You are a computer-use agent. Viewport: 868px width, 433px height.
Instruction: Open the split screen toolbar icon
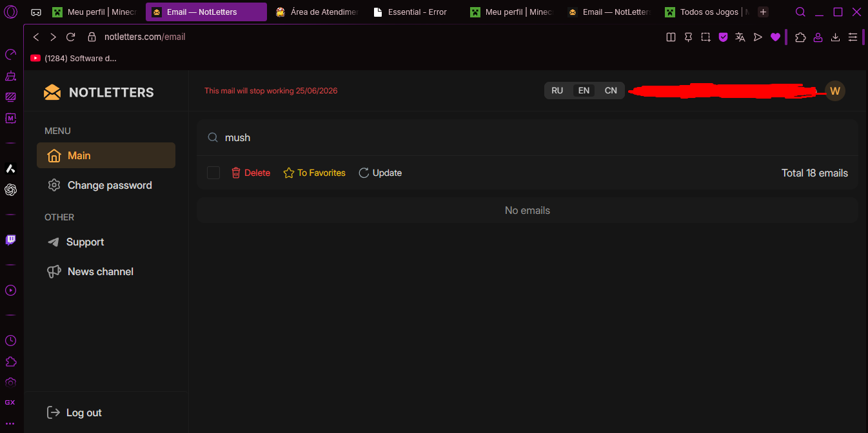(671, 37)
